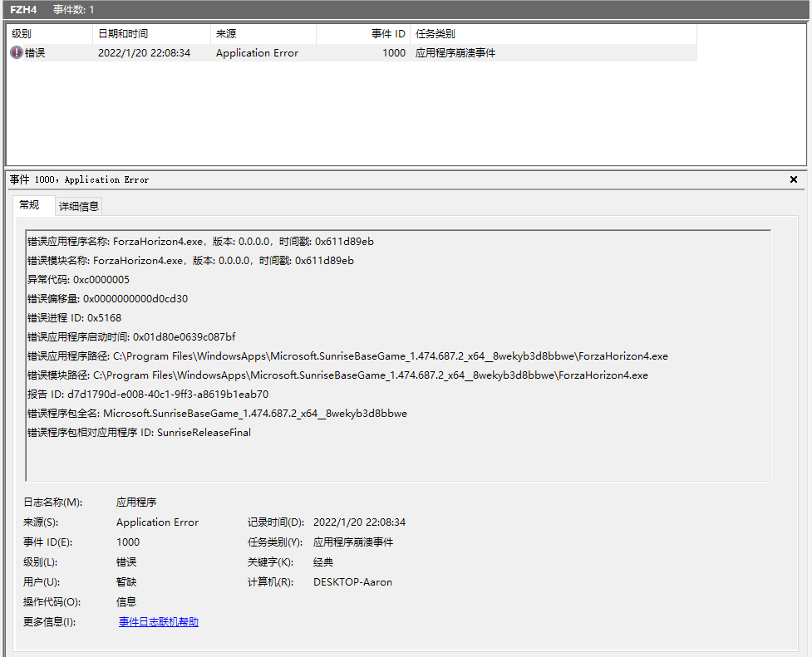Click the 错误模块名称 line in description
The height and width of the screenshot is (657, 812).
coord(190,261)
